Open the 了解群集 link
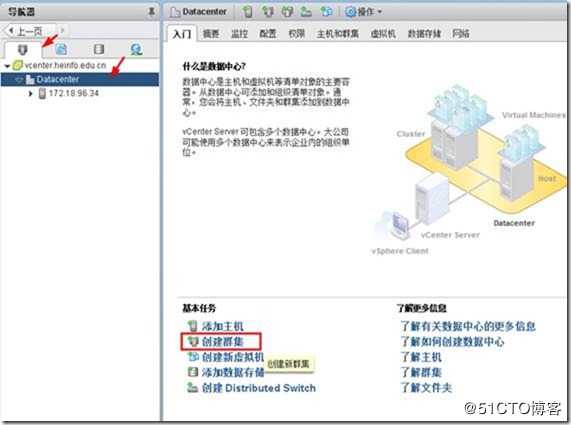 tap(421, 372)
